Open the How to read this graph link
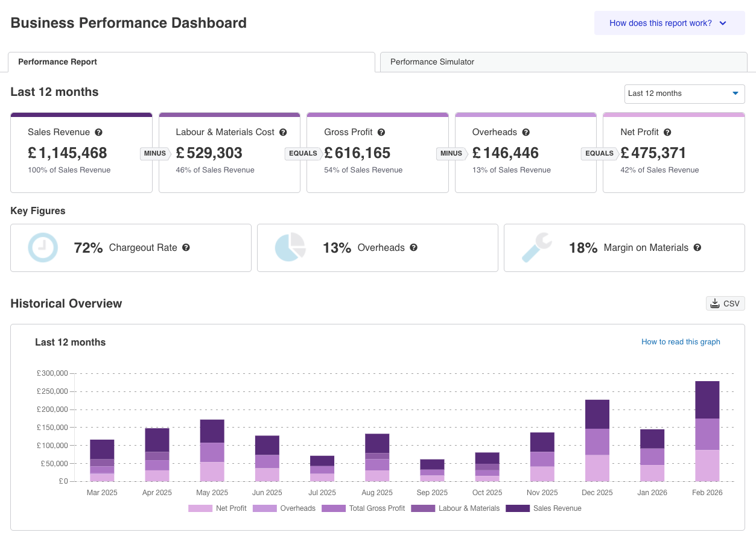This screenshot has width=756, height=550. click(x=680, y=342)
